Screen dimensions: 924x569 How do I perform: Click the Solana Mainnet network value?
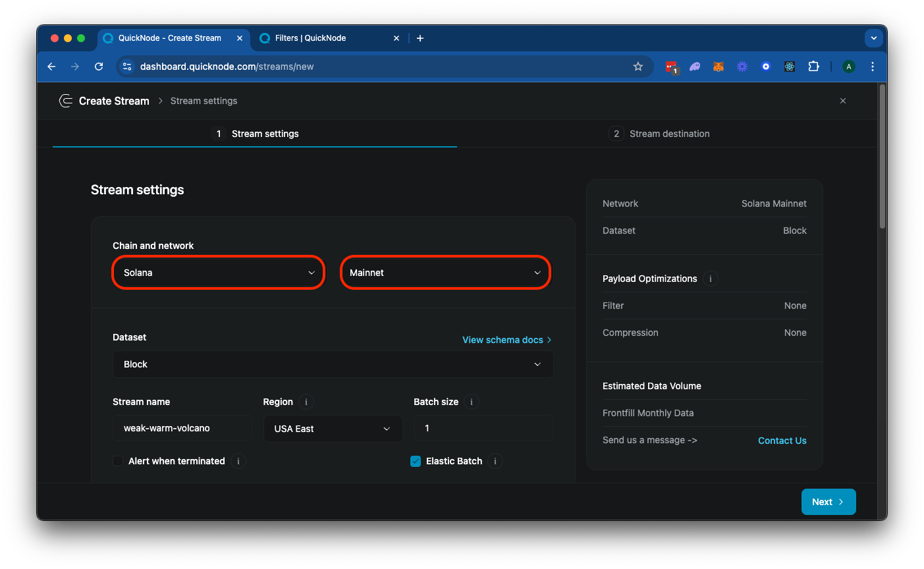pyautogui.click(x=774, y=203)
